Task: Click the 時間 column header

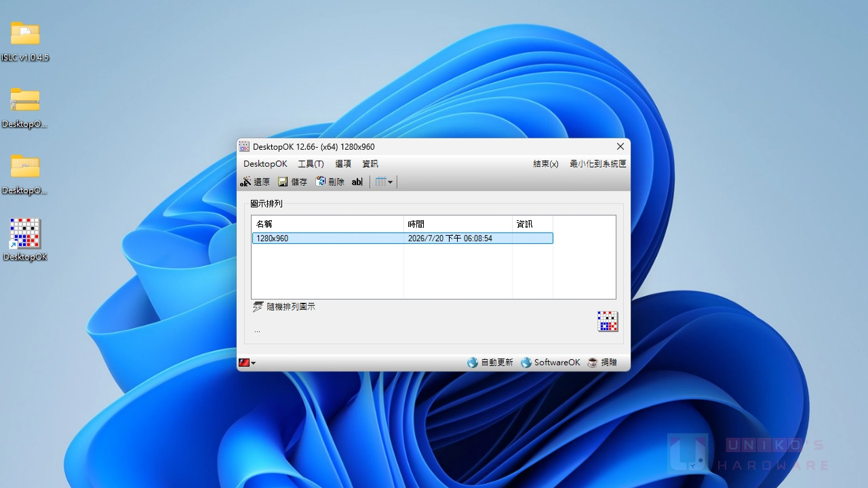Action: click(458, 224)
